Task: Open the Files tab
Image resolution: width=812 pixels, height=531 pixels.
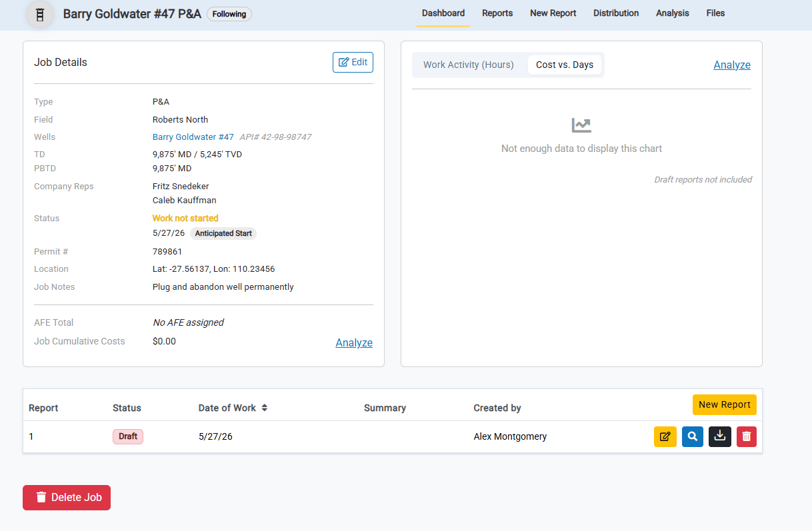Action: tap(715, 13)
